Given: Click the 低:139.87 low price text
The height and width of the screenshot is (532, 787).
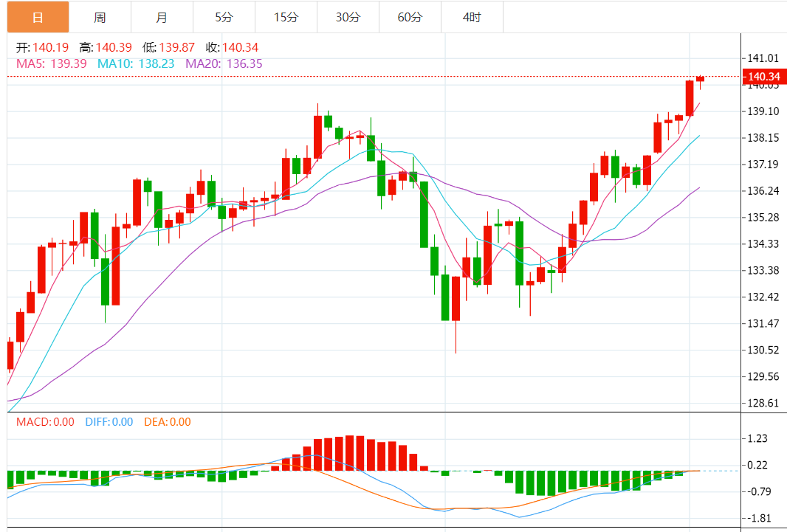Looking at the screenshot, I should click(x=168, y=48).
